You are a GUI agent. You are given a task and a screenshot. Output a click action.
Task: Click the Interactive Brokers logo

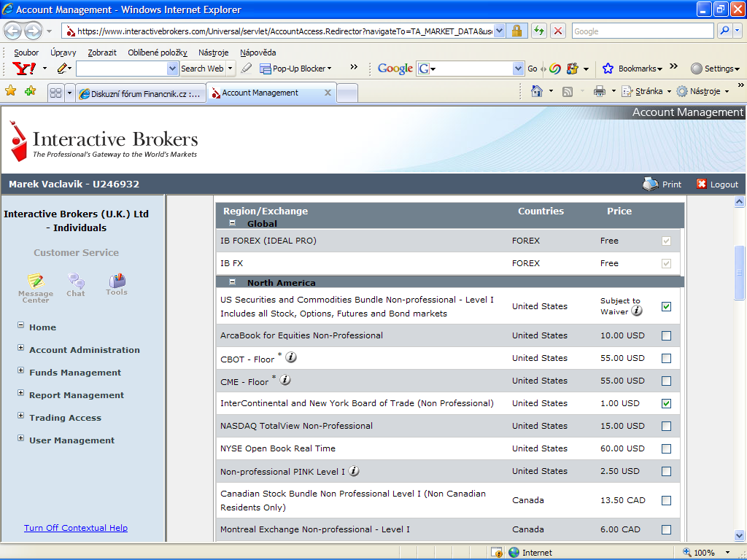pos(104,141)
